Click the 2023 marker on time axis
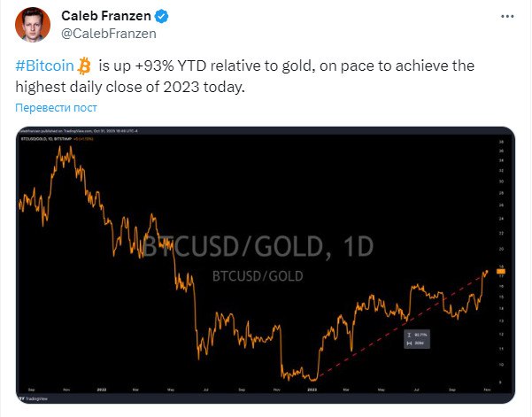Screen dimensions: 532x417 312,390
